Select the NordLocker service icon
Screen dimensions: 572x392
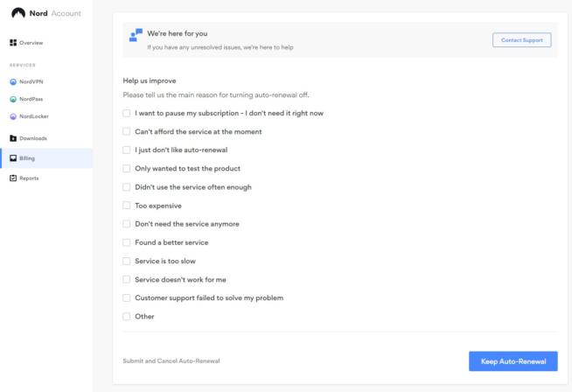[13, 116]
